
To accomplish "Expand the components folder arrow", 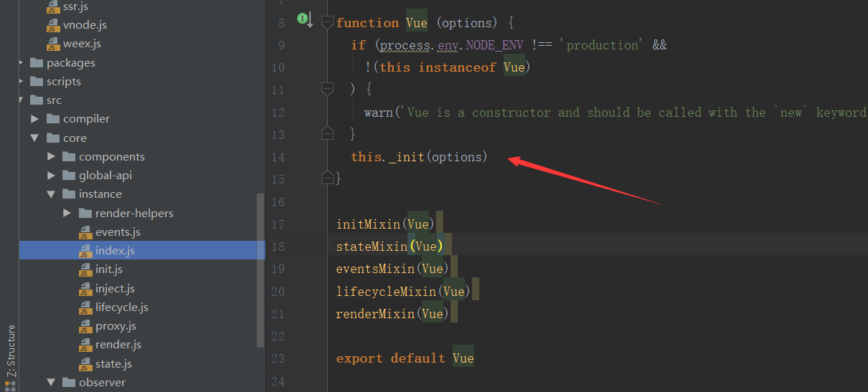I will point(51,156).
